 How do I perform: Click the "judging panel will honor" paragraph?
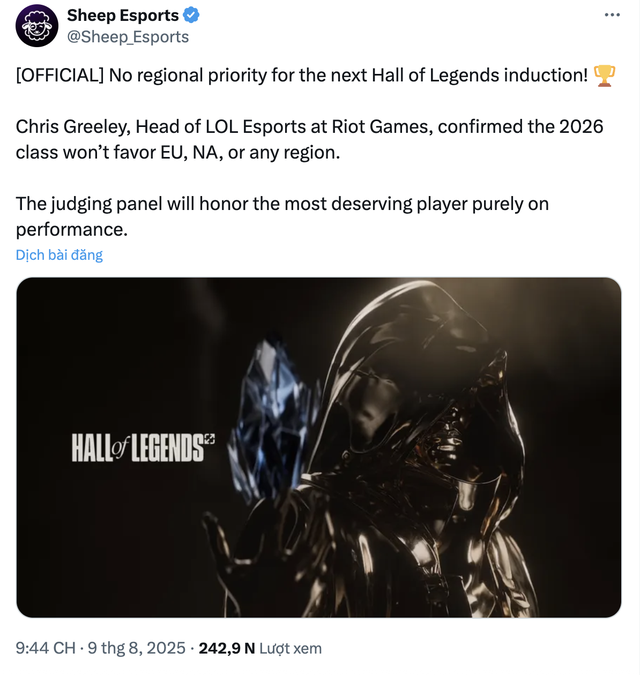pyautogui.click(x=282, y=204)
